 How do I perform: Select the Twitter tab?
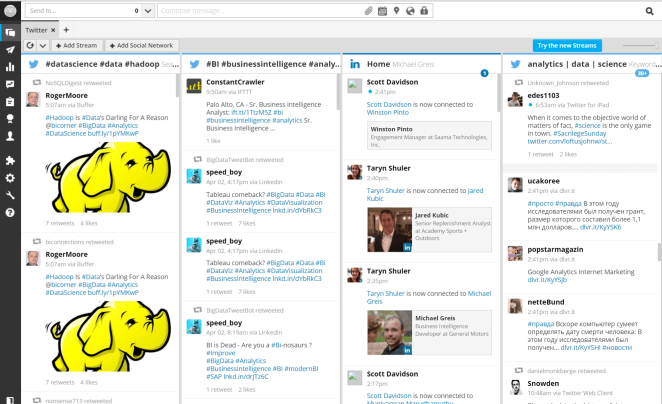[36, 30]
